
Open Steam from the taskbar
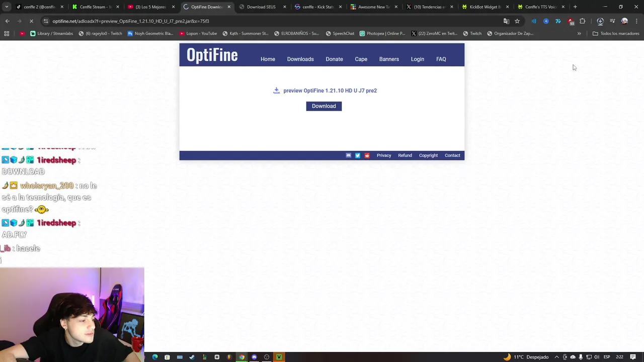click(192, 357)
